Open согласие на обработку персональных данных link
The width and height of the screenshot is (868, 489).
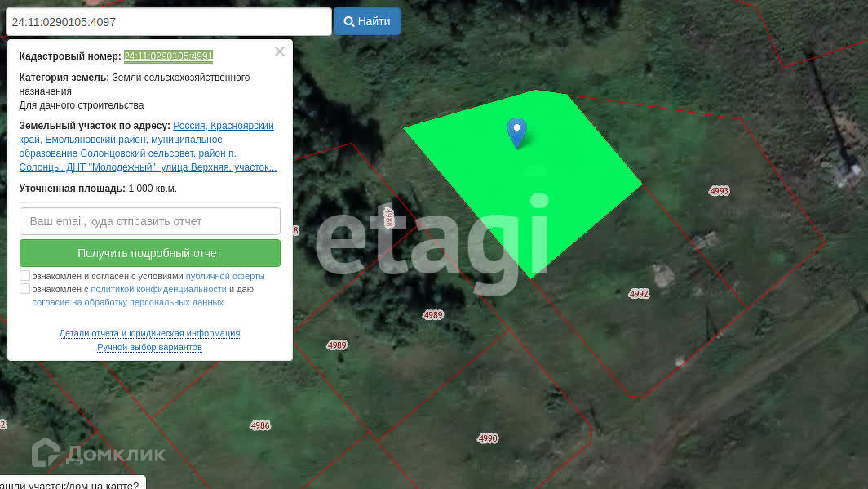[128, 302]
